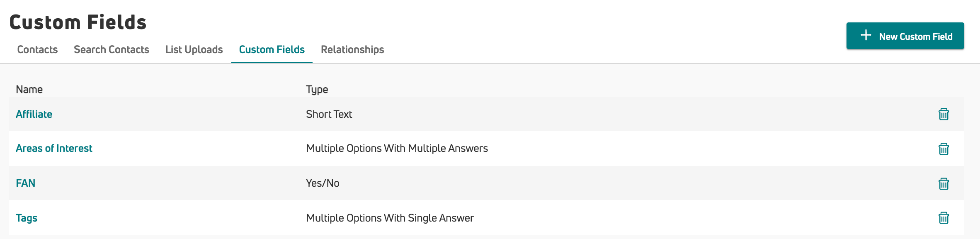Click the Type column header
Image resolution: width=980 pixels, height=239 pixels.
click(x=316, y=89)
